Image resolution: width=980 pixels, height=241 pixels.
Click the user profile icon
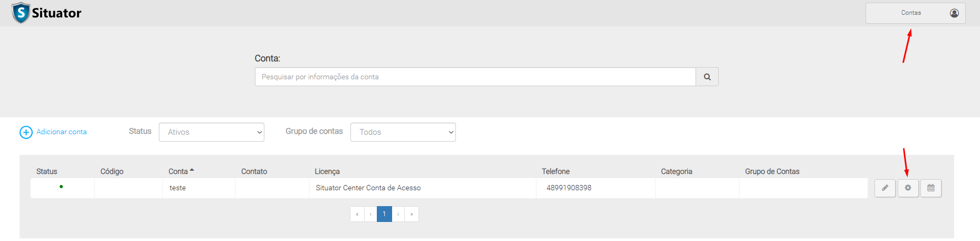pyautogui.click(x=954, y=13)
